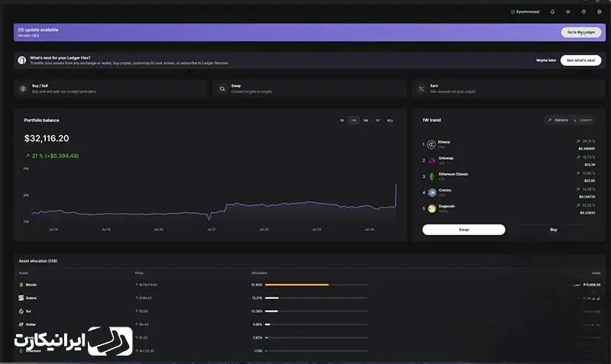
Task: Click Buy button under trend list
Action: [553, 230]
